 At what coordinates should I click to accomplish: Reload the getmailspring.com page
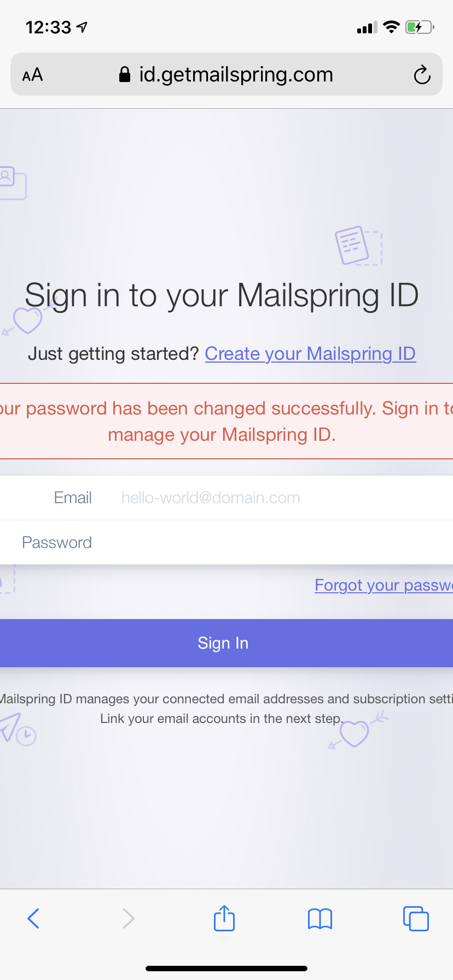pos(420,74)
